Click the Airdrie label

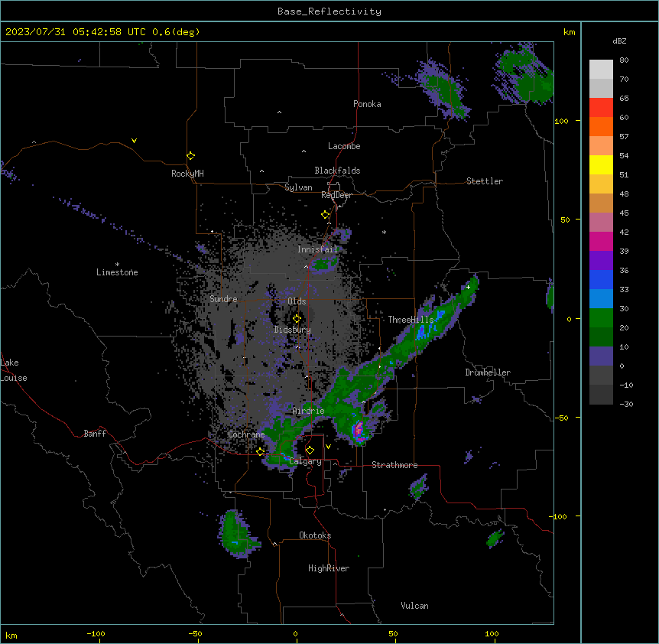tap(308, 411)
